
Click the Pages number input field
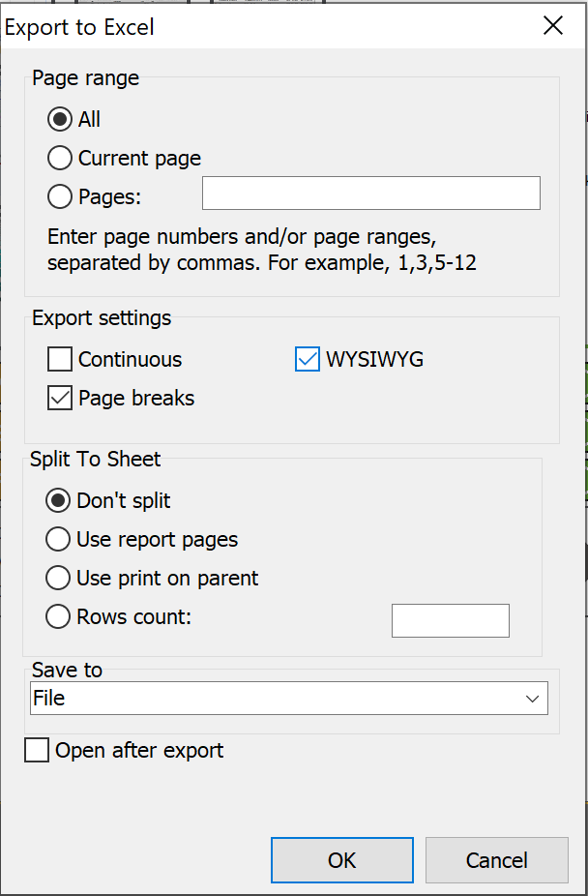pyautogui.click(x=371, y=194)
